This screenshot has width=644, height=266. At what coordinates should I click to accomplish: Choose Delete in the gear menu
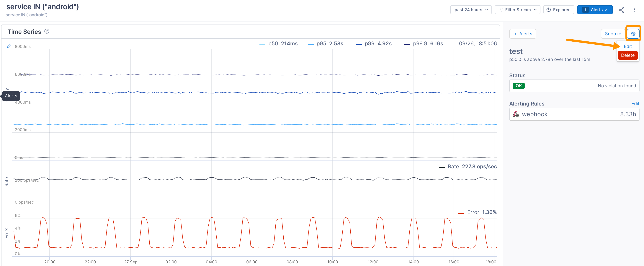[x=627, y=55]
